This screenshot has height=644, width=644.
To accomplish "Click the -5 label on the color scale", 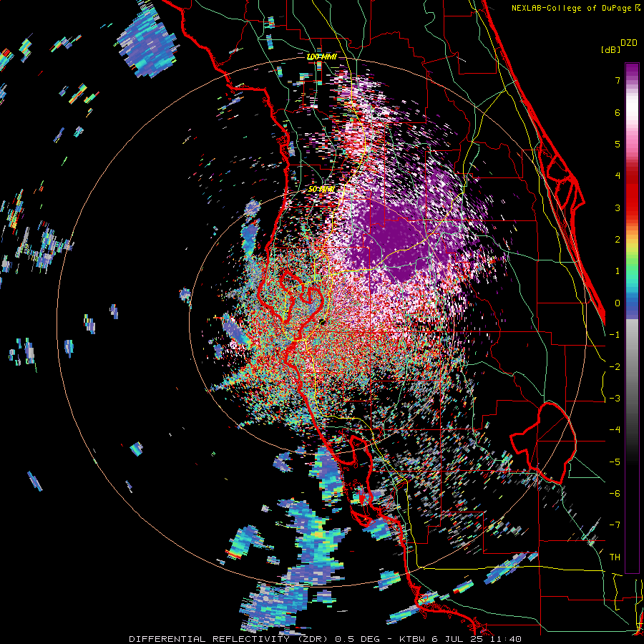I will (615, 462).
